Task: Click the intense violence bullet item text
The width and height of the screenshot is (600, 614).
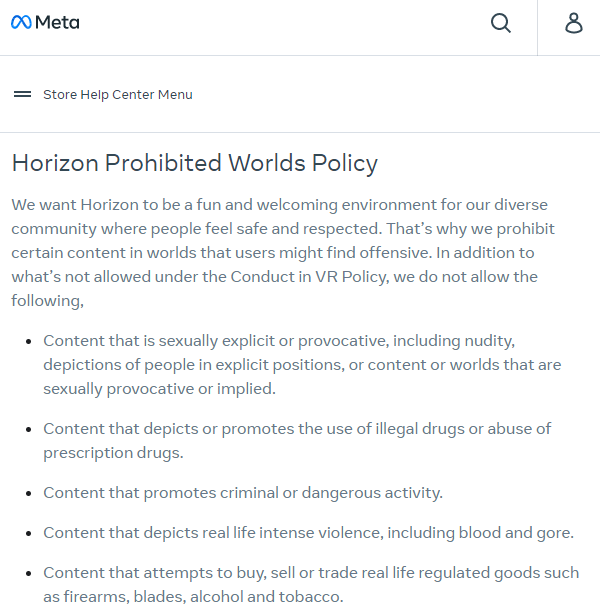Action: point(308,532)
